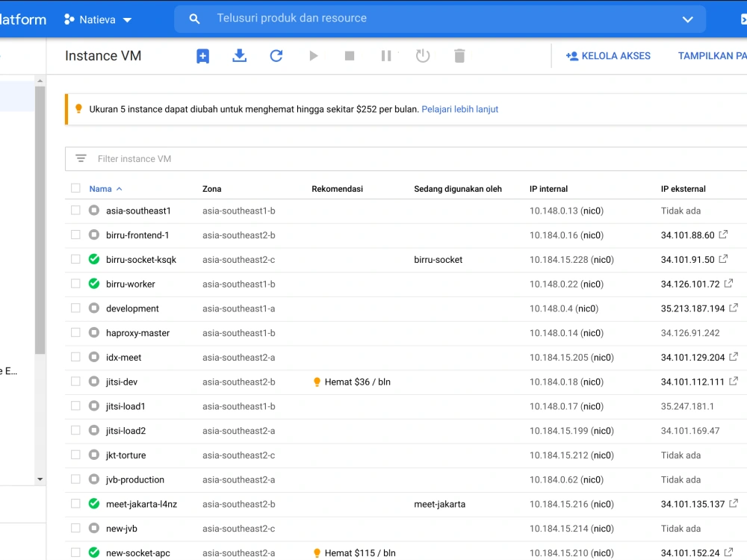The image size is (747, 560).
Task: Open external link for 34.101.91.50
Action: tap(723, 258)
